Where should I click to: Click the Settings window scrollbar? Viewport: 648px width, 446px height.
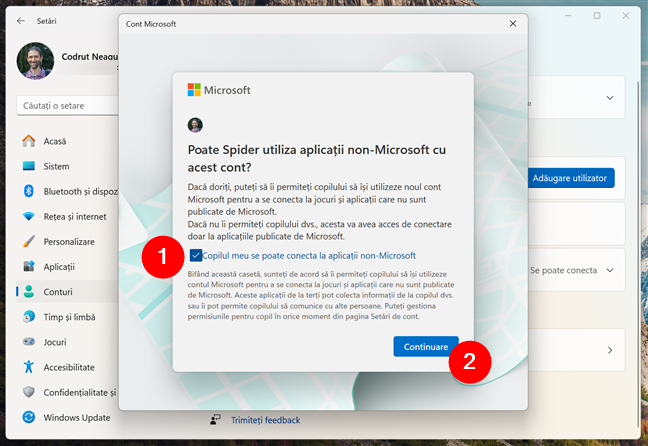click(638, 252)
